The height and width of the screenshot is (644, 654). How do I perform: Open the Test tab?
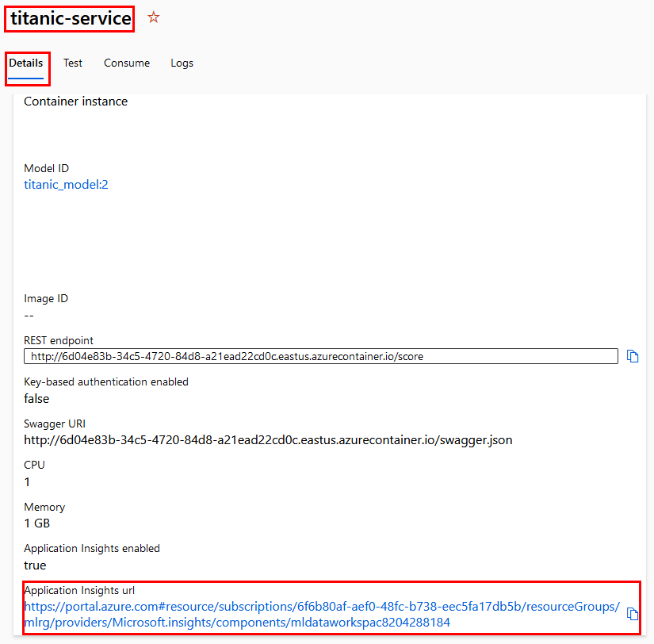[x=73, y=63]
